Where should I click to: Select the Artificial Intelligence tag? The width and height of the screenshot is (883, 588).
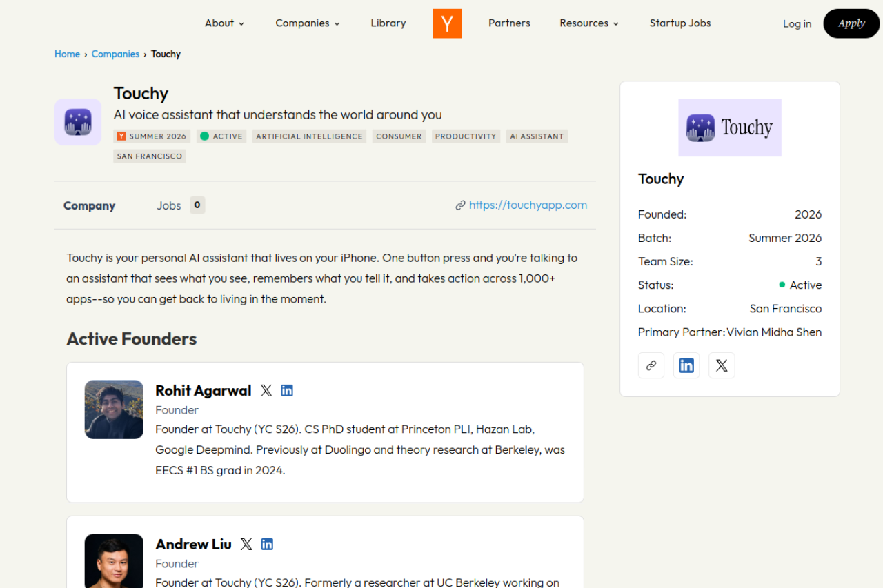[x=309, y=136]
